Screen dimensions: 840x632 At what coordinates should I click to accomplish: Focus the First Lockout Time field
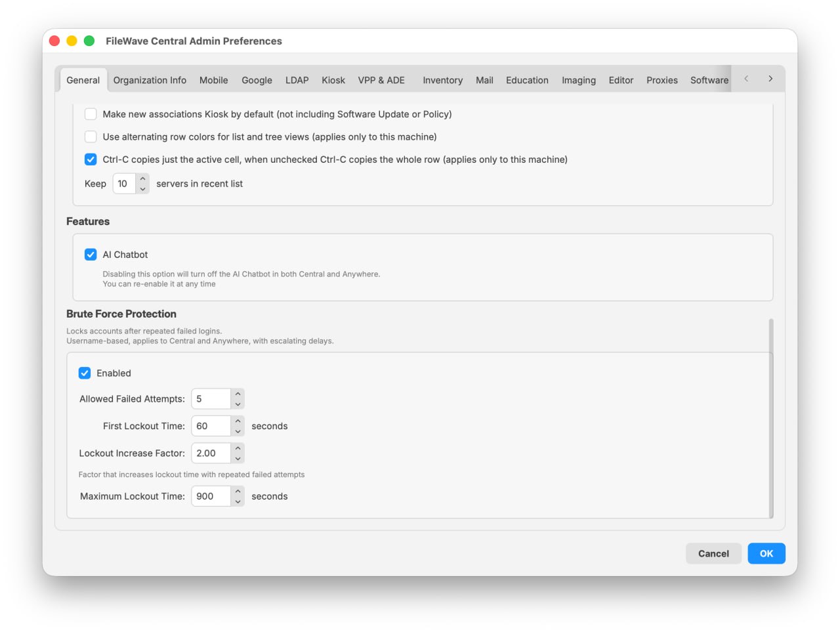coord(211,426)
